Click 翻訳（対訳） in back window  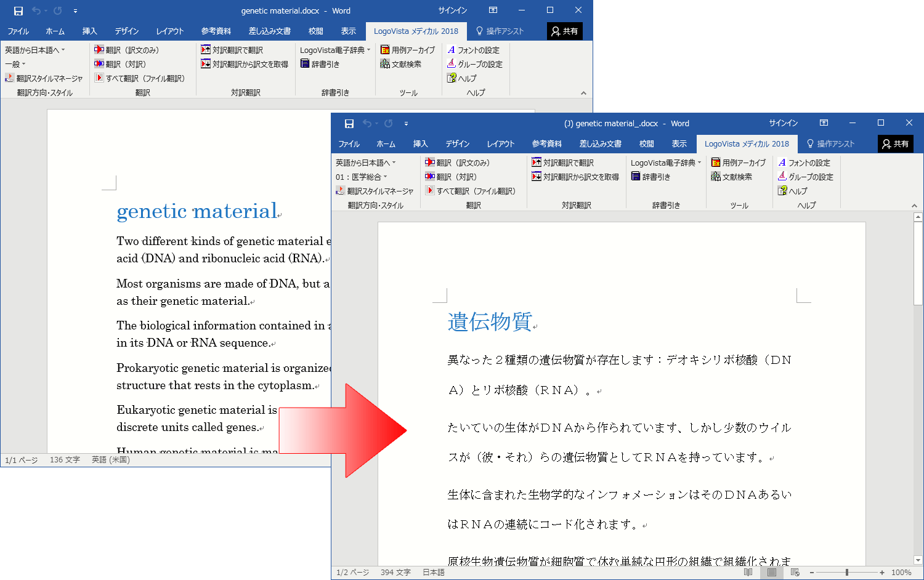(x=120, y=64)
